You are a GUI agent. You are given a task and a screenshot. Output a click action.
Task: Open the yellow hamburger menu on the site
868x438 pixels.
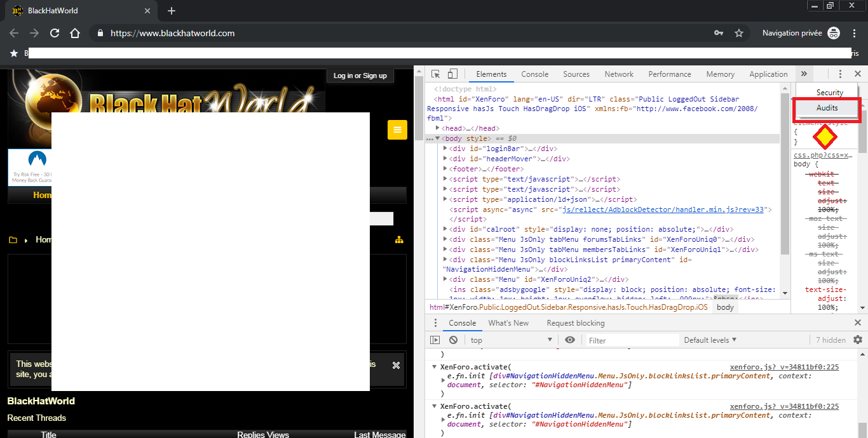pyautogui.click(x=397, y=130)
